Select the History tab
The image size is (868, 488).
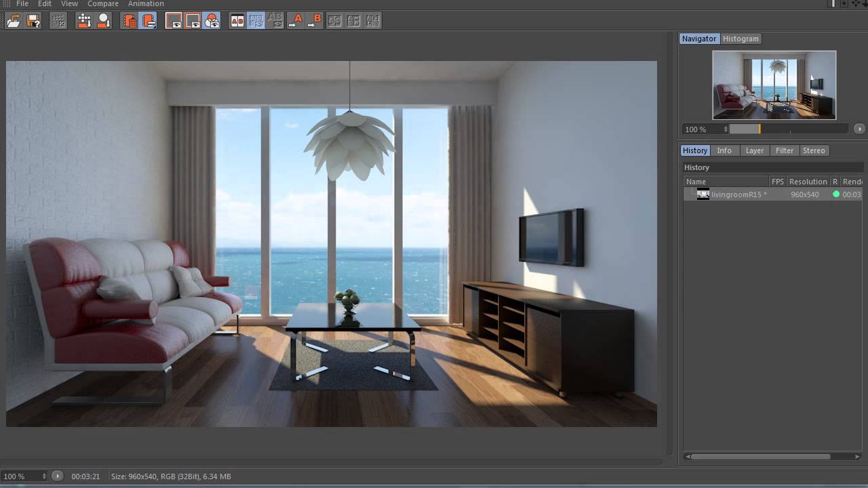(x=695, y=150)
